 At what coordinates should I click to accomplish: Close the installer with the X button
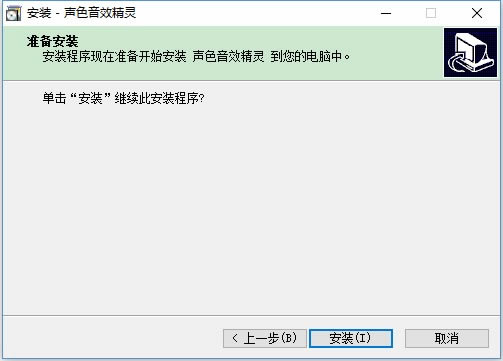coord(477,13)
